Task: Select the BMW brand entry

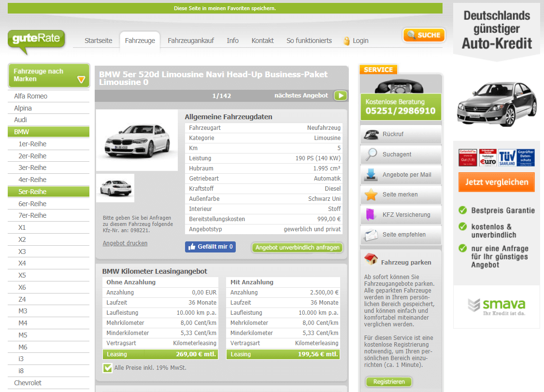Action: [x=49, y=132]
